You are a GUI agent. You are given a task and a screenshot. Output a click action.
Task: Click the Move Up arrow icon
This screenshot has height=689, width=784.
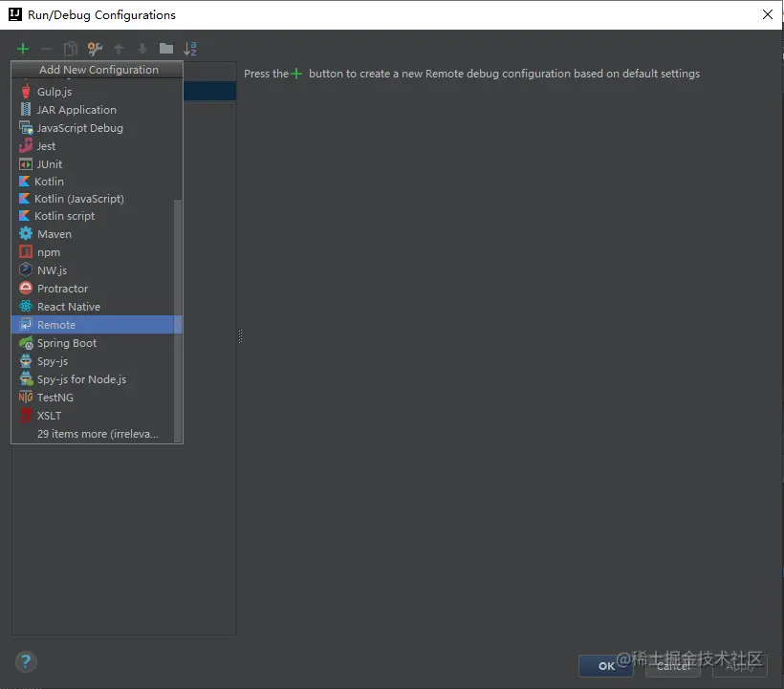pos(119,49)
